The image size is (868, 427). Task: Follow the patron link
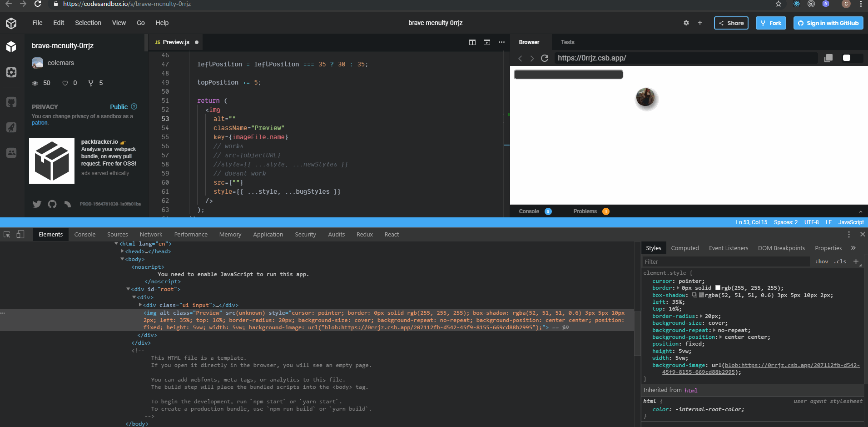(x=40, y=123)
